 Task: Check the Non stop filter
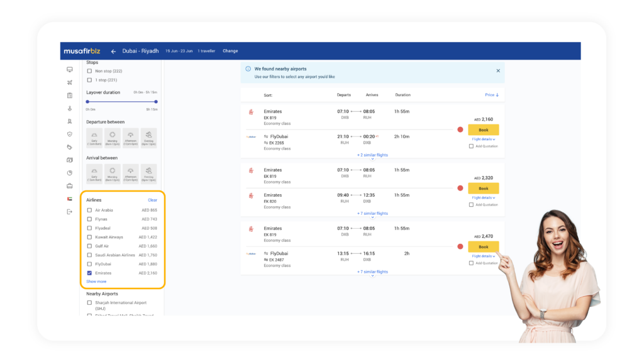pyautogui.click(x=89, y=71)
